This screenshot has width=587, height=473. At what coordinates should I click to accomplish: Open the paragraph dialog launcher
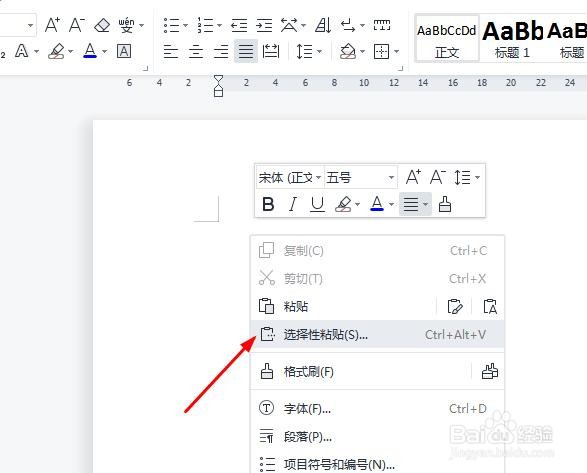400,69
